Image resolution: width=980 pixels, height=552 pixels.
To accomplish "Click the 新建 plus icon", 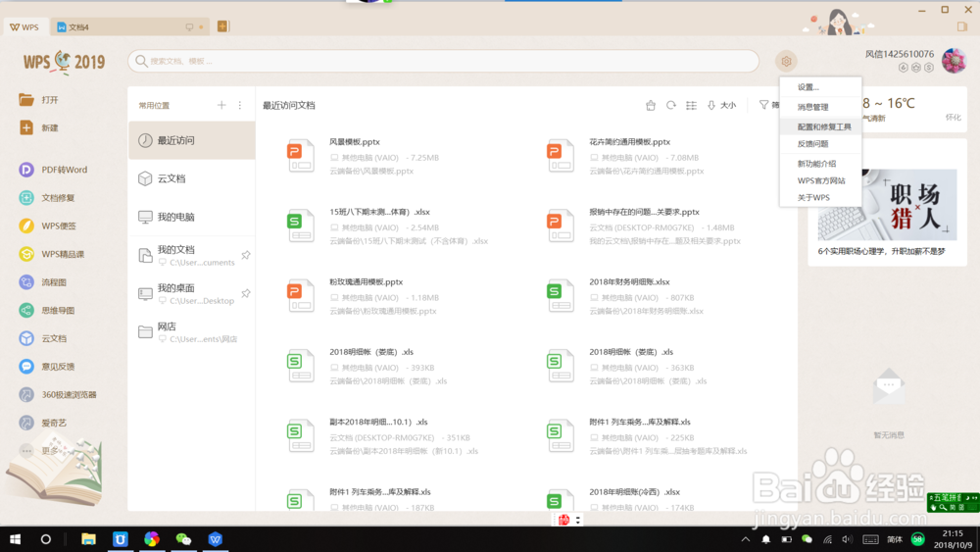I will tap(25, 127).
